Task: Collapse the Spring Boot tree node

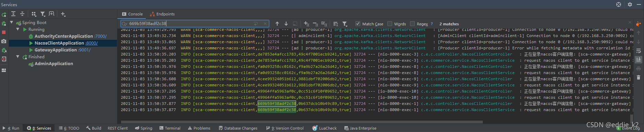Action: 12,22
